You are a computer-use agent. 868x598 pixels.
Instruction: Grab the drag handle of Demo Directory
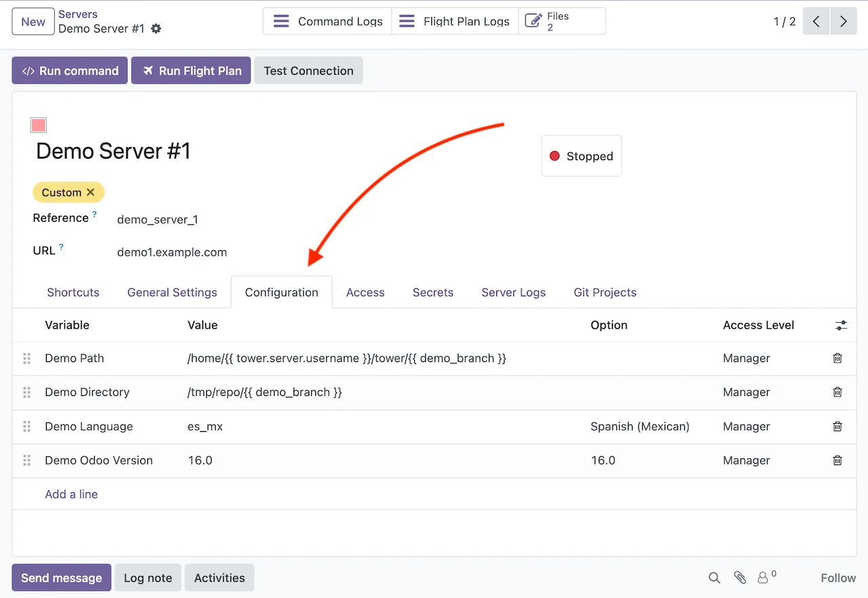(27, 393)
